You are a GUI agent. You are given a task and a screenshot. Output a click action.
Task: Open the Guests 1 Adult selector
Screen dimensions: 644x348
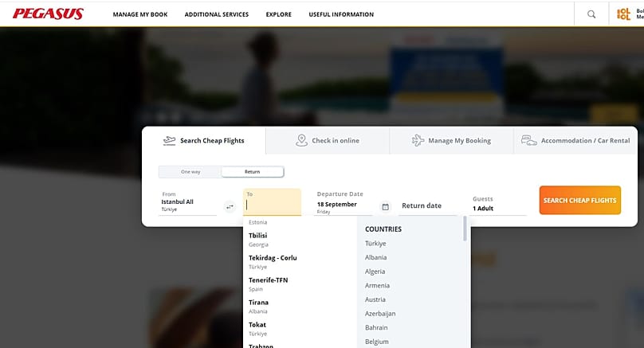[x=499, y=204]
